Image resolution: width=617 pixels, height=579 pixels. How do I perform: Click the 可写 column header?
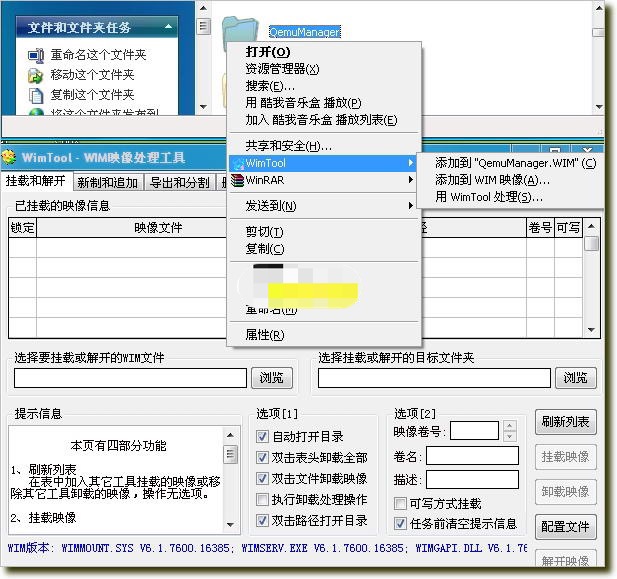(x=569, y=228)
